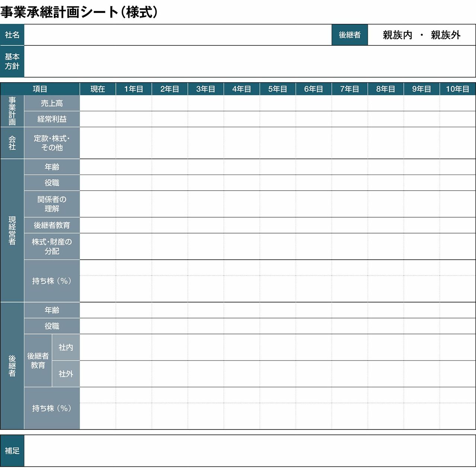Viewport: 476px width, 470px height.
Task: Click the 定款・株式・その他 row label
Action: click(52, 143)
